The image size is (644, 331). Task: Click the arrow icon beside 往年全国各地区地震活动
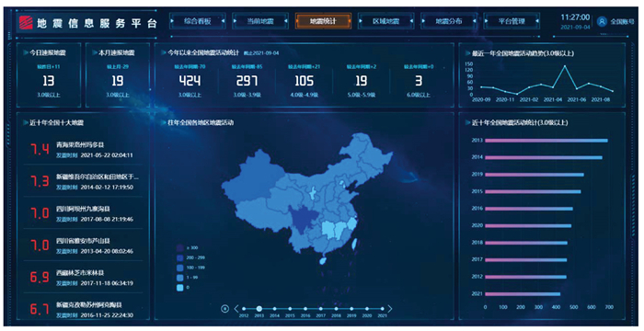165,122
